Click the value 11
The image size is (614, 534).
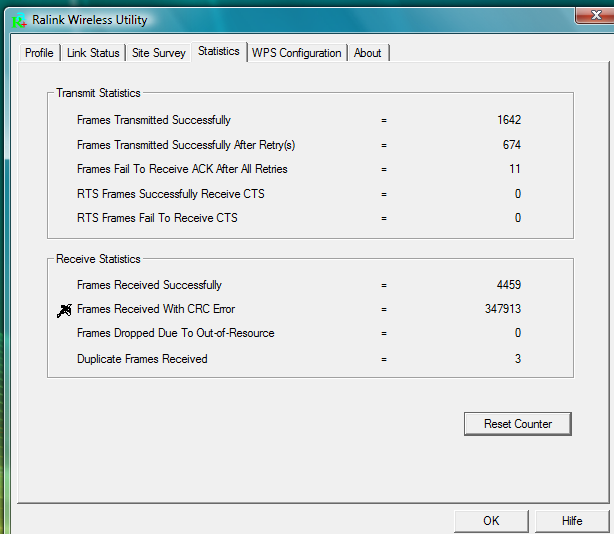[515, 169]
